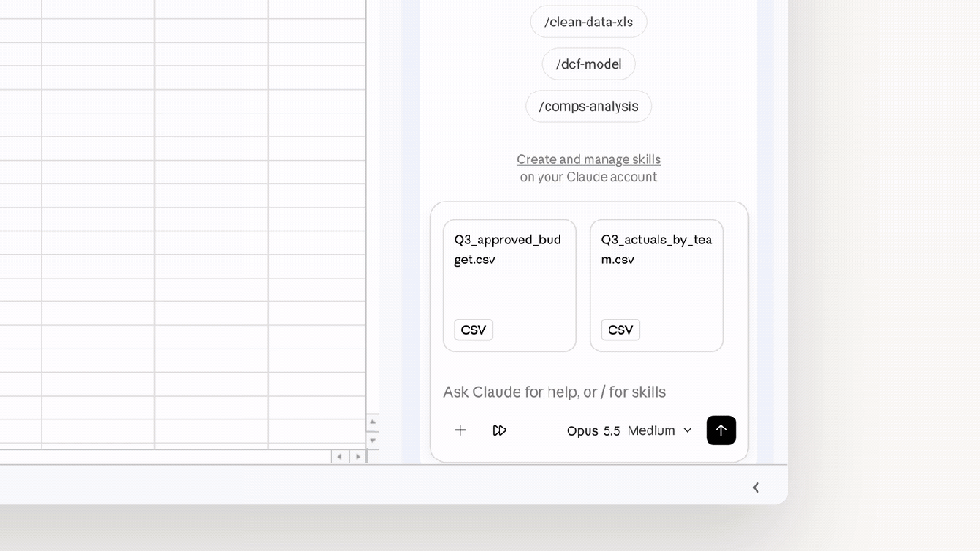
Task: Click the Q3_approved_budget.csv attachment
Action: [510, 286]
